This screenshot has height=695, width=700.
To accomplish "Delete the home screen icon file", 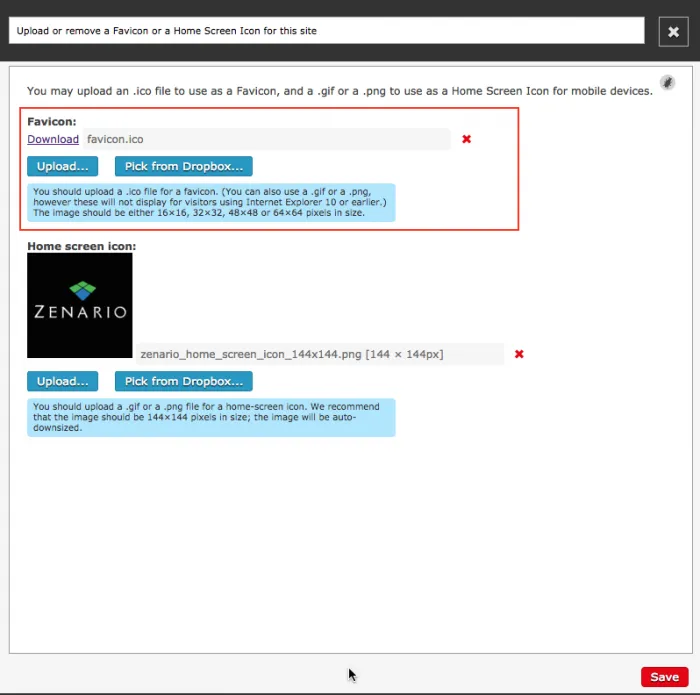I will pyautogui.click(x=518, y=354).
